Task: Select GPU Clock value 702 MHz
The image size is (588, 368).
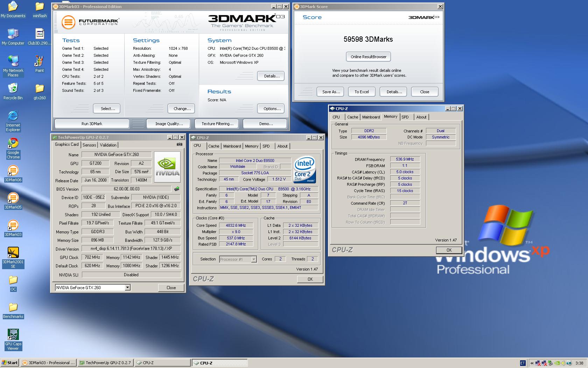Action: (x=93, y=258)
